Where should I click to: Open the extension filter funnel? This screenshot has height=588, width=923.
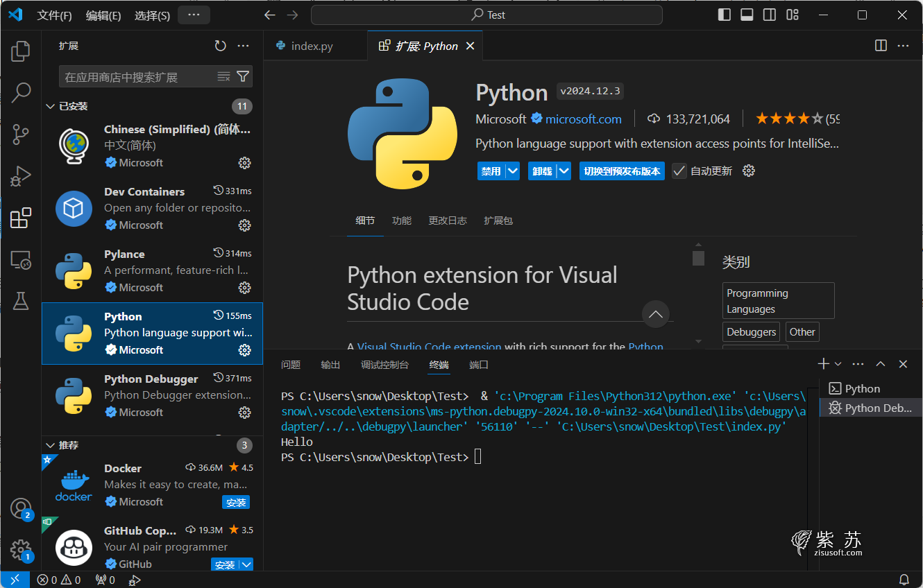pos(243,76)
